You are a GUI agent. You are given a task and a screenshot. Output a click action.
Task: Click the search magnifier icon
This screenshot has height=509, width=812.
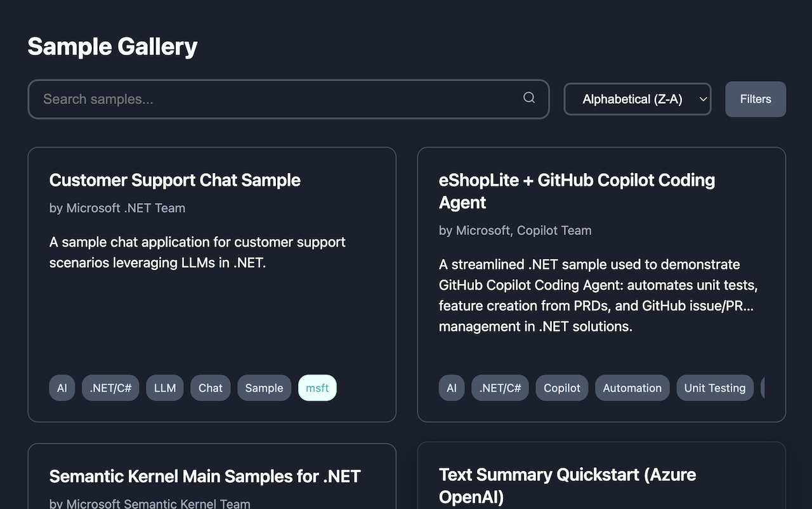click(529, 98)
